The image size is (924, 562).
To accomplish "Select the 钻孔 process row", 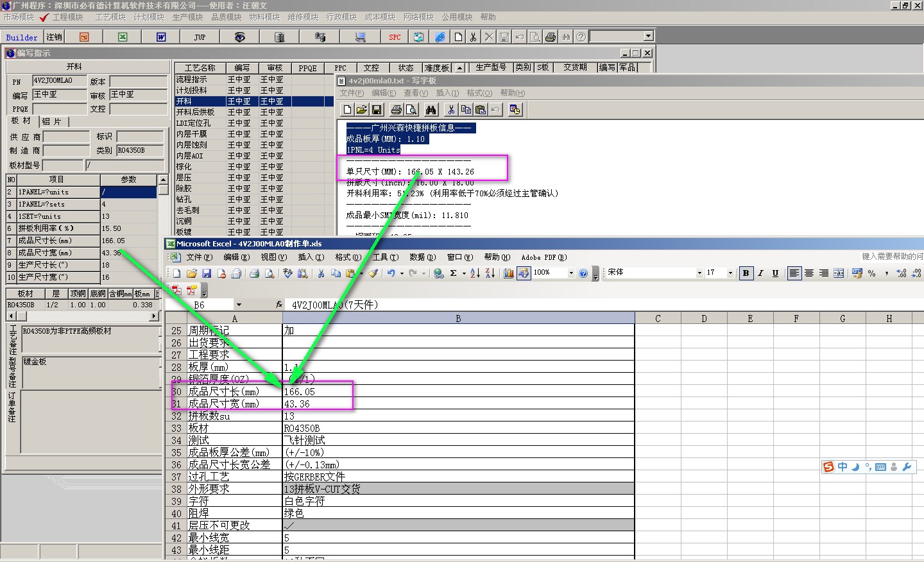I will [255, 200].
